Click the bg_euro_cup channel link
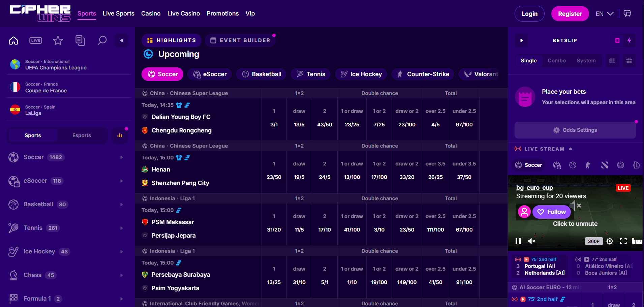 tap(534, 188)
